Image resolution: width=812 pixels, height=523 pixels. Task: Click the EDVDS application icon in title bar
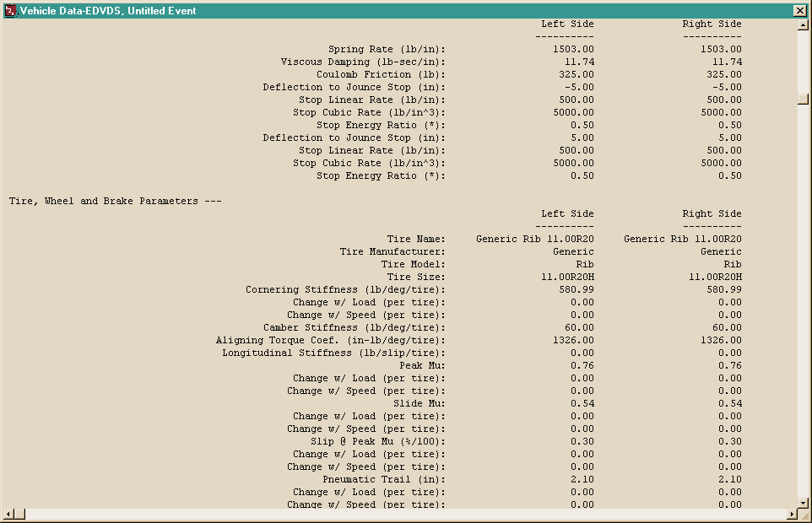(10, 10)
